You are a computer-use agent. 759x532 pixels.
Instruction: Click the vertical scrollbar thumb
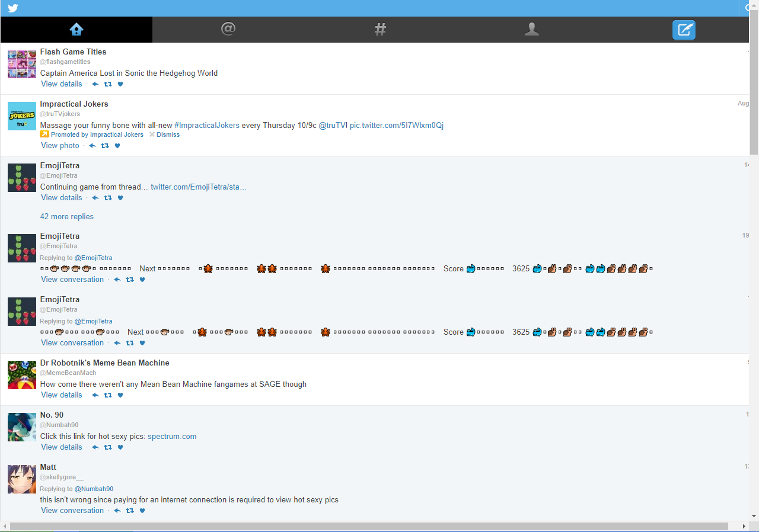(754, 82)
